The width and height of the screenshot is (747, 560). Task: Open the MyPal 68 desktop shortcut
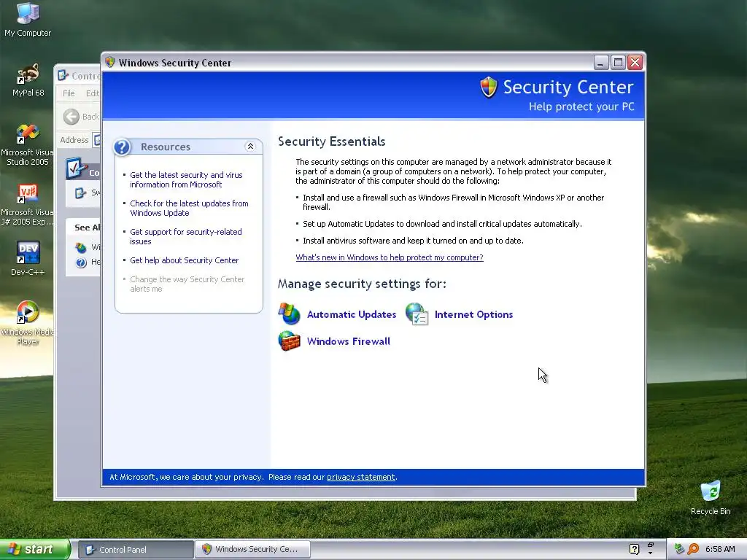click(28, 80)
